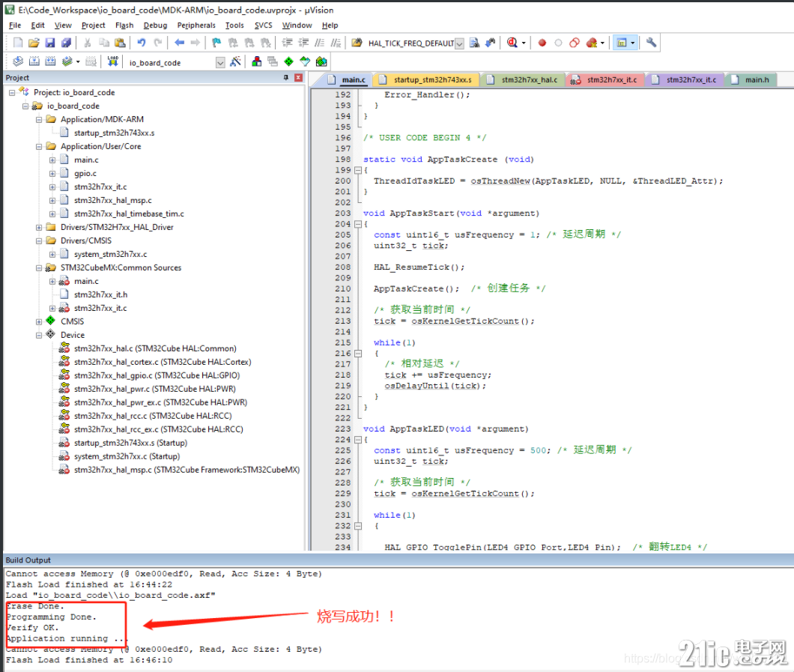794x672 pixels.
Task: Rebuild all target files icon
Action: (50, 61)
